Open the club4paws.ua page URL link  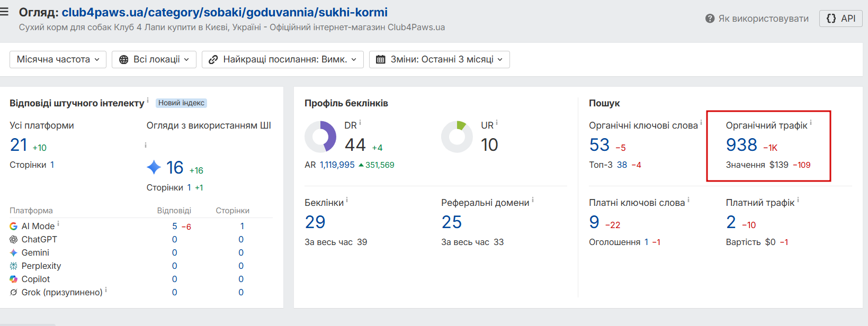[225, 12]
